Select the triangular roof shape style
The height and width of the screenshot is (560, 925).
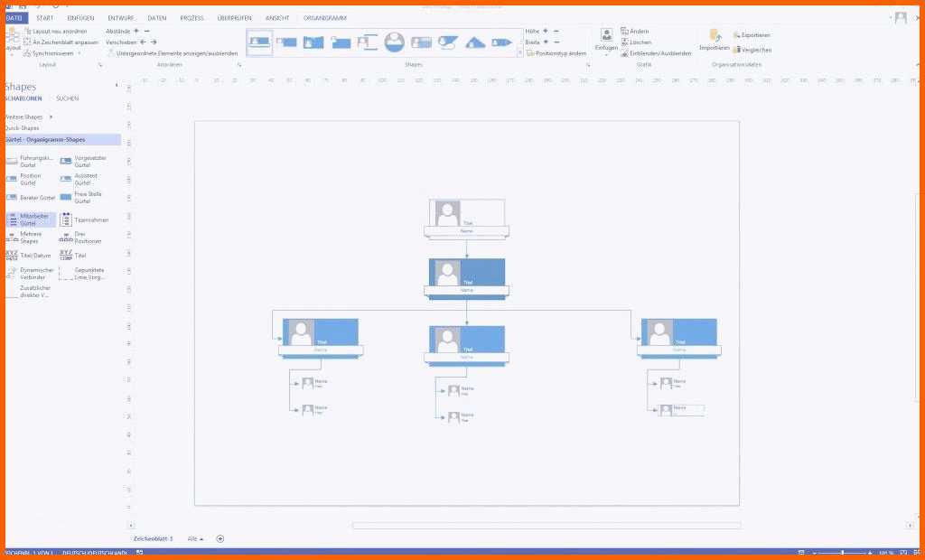pyautogui.click(x=475, y=42)
